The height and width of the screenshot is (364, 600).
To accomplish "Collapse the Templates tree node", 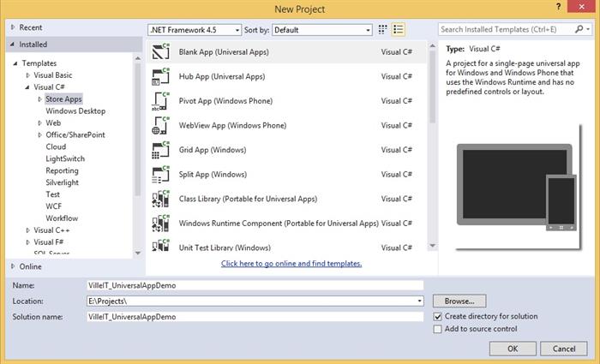I will 15,63.
